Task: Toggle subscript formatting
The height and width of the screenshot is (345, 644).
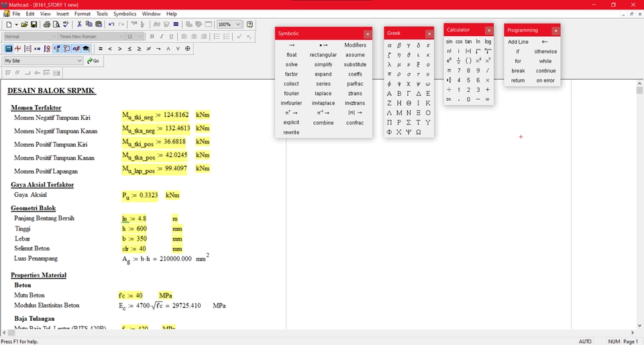Action: (x=249, y=37)
